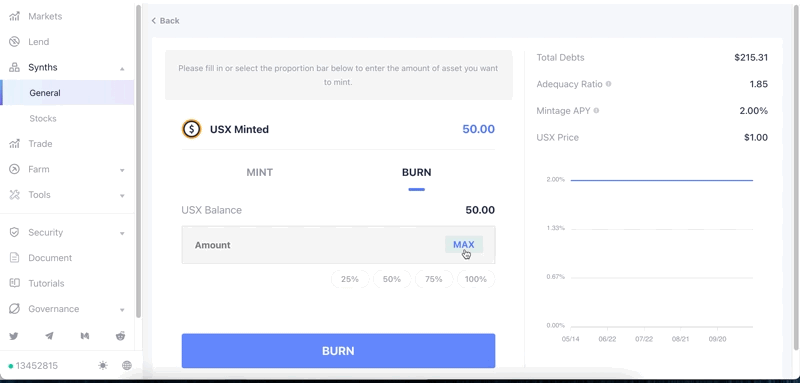Click the Amount input field

click(338, 245)
